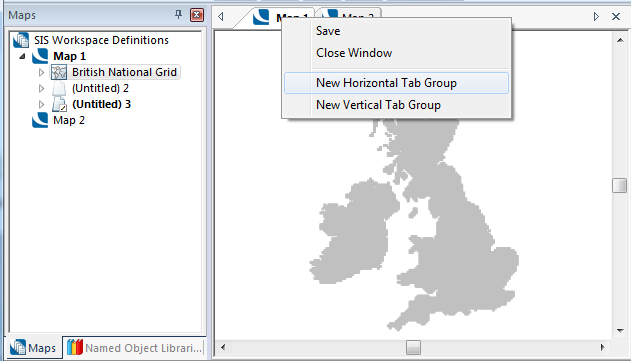Select New Vertical Tab Group
This screenshot has height=361, width=631.
coord(396,105)
